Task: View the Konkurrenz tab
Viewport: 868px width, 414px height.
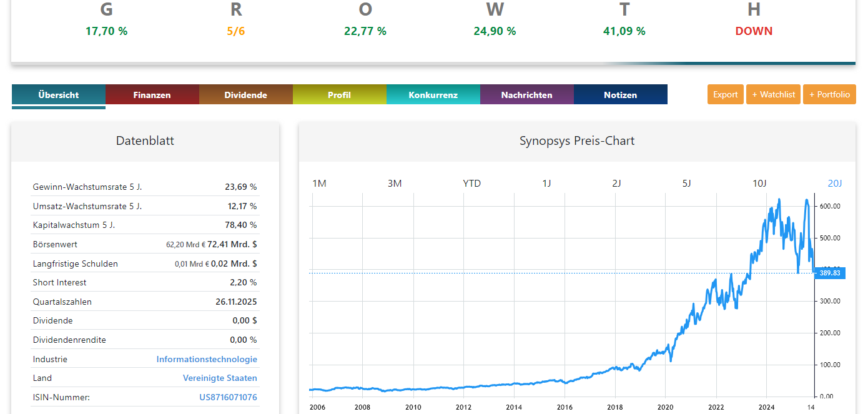Action: (433, 95)
